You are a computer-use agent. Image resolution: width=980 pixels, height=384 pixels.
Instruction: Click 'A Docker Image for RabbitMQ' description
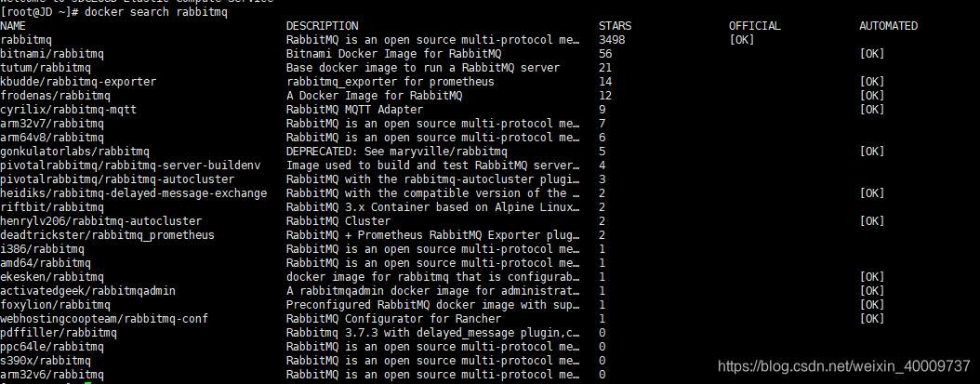coord(375,96)
